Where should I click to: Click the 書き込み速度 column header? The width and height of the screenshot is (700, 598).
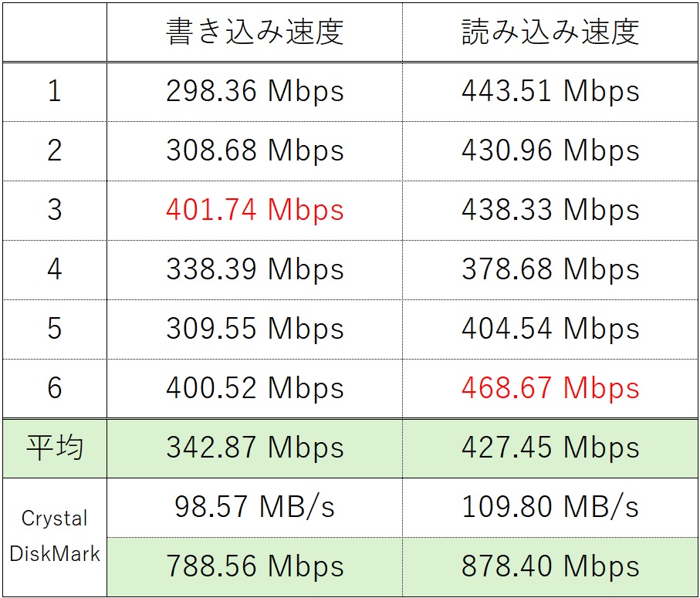pos(255,32)
